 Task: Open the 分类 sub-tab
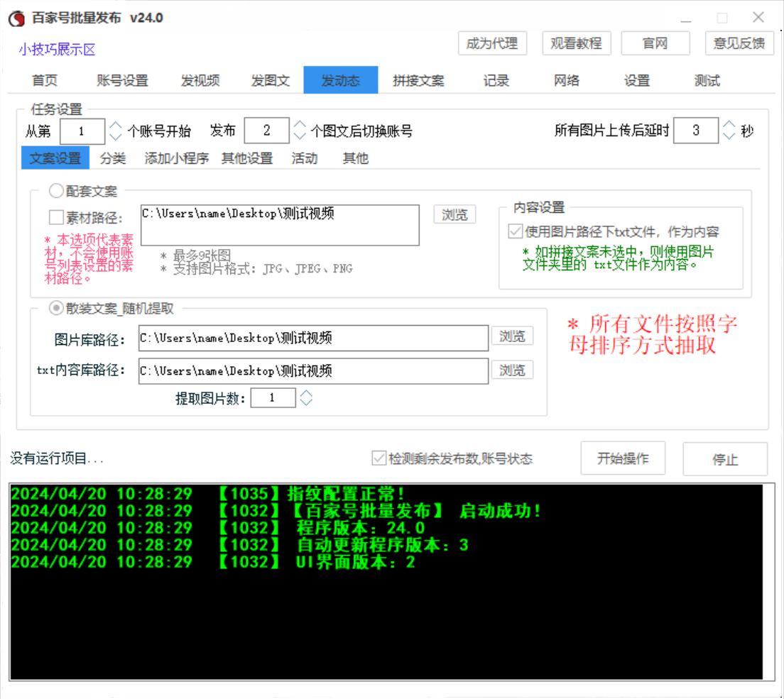[112, 158]
